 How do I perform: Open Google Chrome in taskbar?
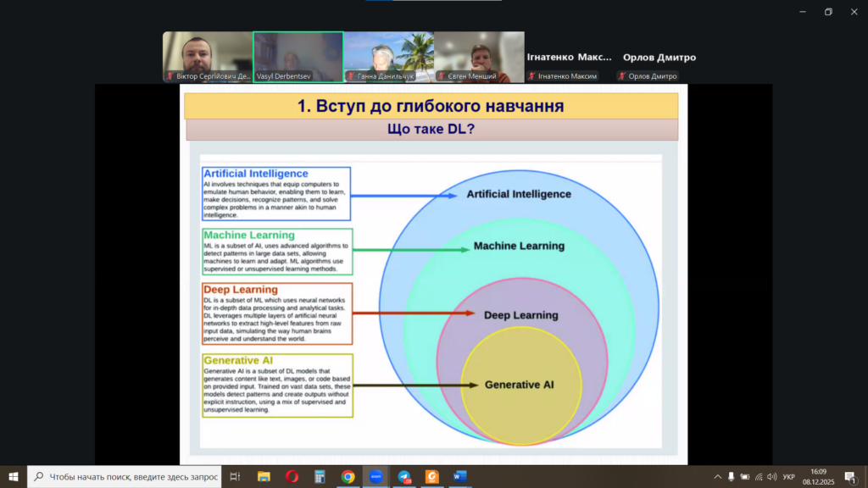pos(348,476)
